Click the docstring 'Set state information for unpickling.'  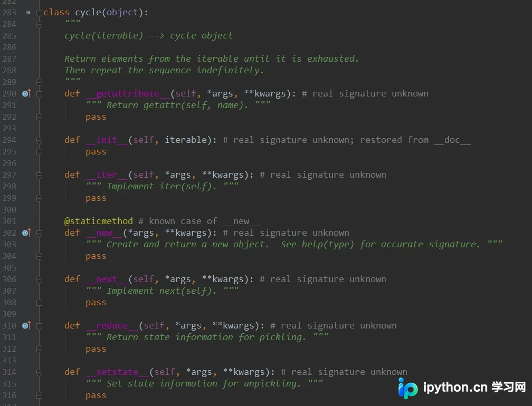[x=204, y=384]
